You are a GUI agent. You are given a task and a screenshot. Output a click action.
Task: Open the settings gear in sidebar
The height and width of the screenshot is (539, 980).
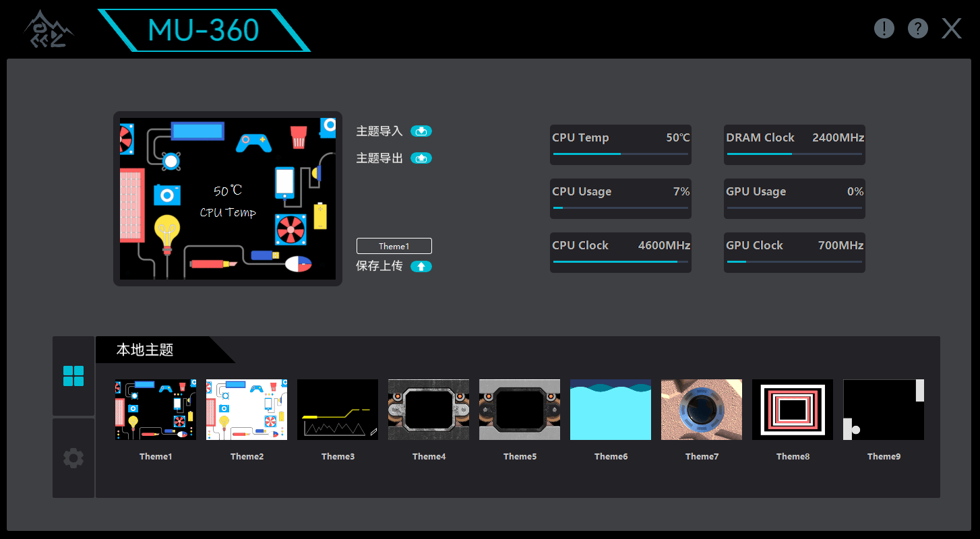(73, 458)
